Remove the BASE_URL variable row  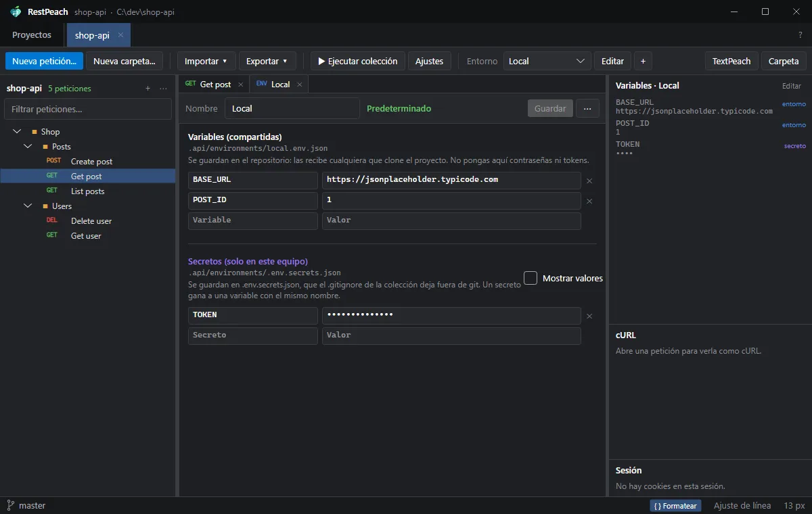click(x=589, y=181)
